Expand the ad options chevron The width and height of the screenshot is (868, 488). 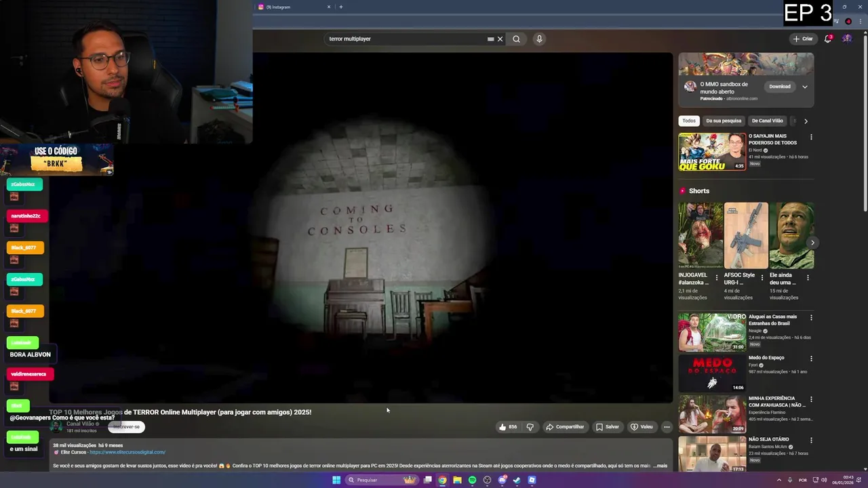[805, 87]
